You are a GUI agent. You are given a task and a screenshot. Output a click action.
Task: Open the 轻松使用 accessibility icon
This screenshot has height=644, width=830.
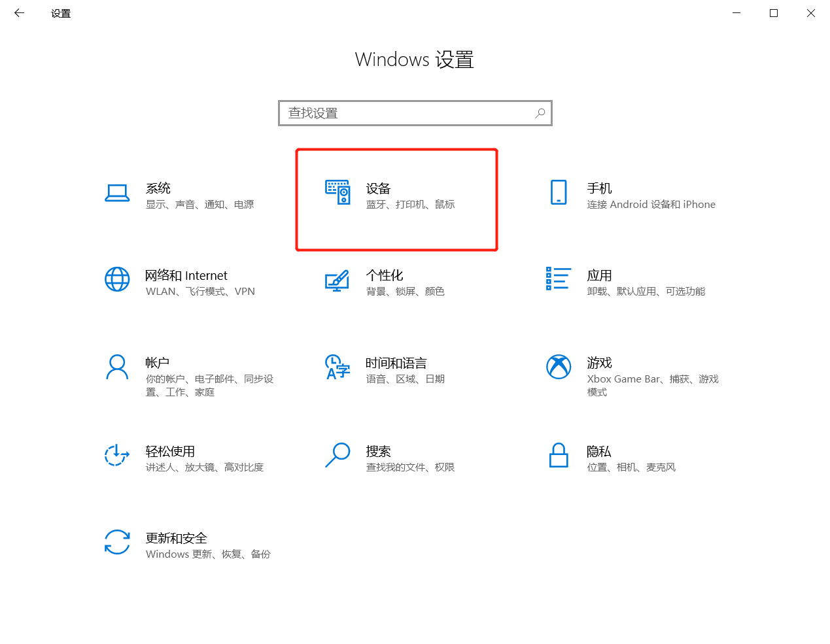[117, 455]
